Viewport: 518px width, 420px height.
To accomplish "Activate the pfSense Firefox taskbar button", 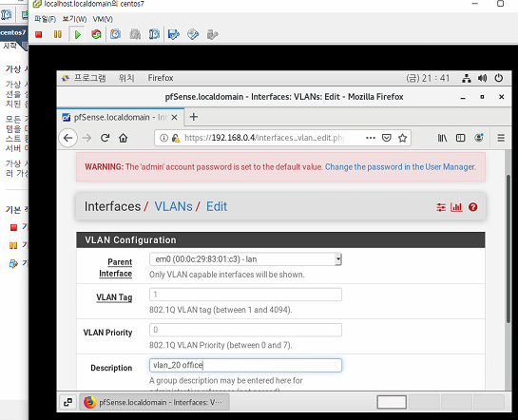I will pyautogui.click(x=155, y=402).
